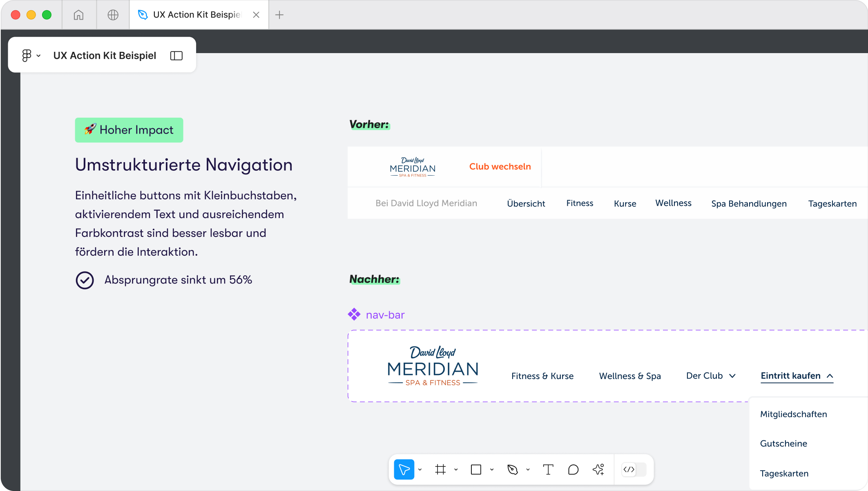
Task: Select the Comment tool
Action: click(573, 469)
